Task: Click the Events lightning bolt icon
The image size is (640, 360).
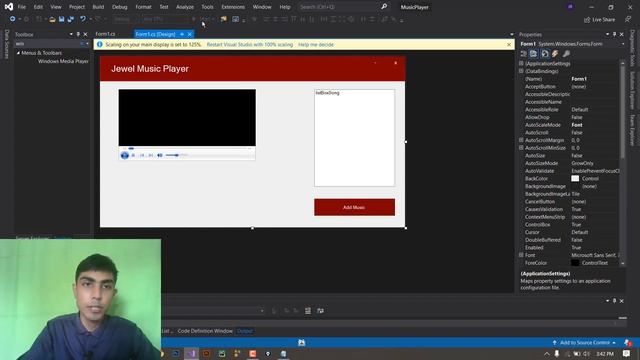Action: click(x=555, y=54)
